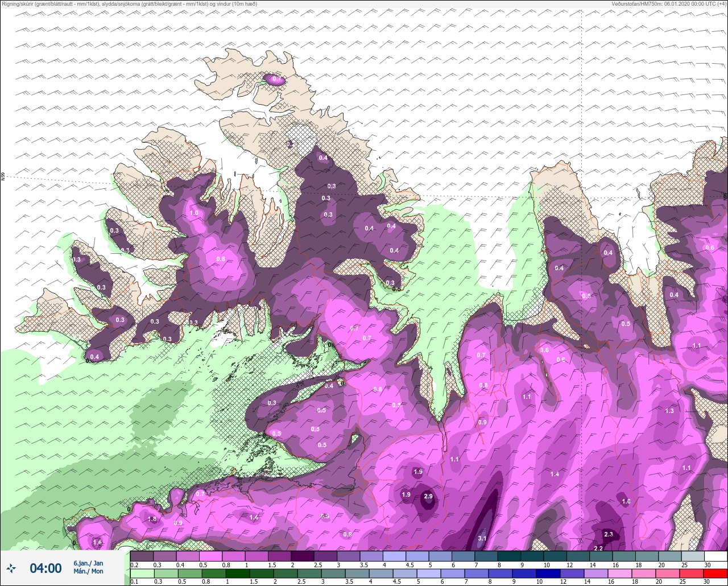Click the '0.2' label in the snow legend

click(134, 564)
